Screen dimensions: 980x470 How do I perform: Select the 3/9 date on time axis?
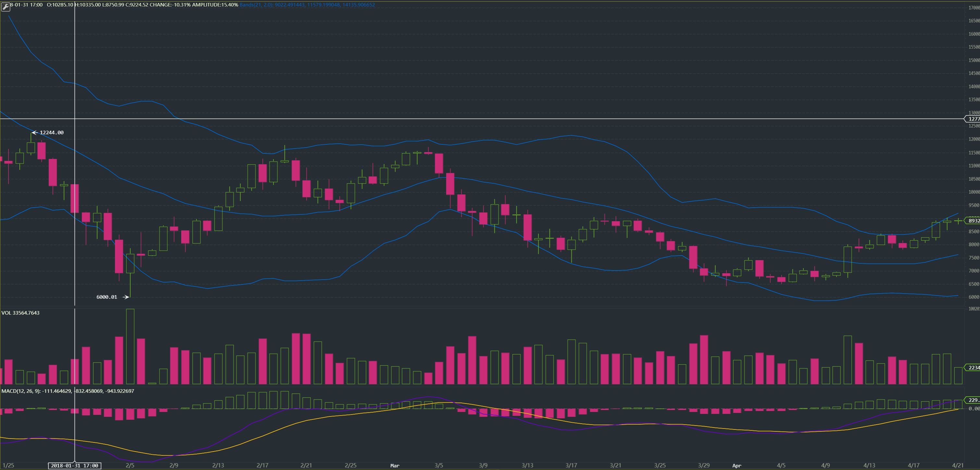pos(483,465)
